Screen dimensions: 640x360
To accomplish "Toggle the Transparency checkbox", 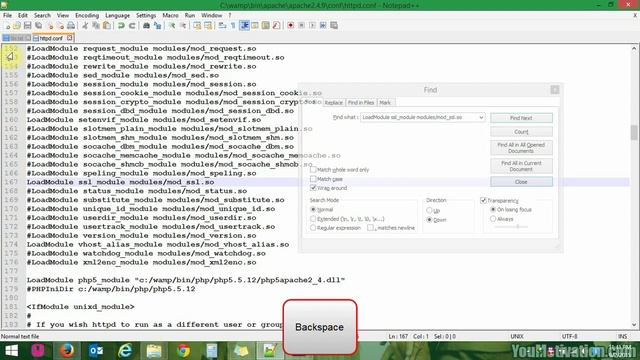I will tap(484, 200).
